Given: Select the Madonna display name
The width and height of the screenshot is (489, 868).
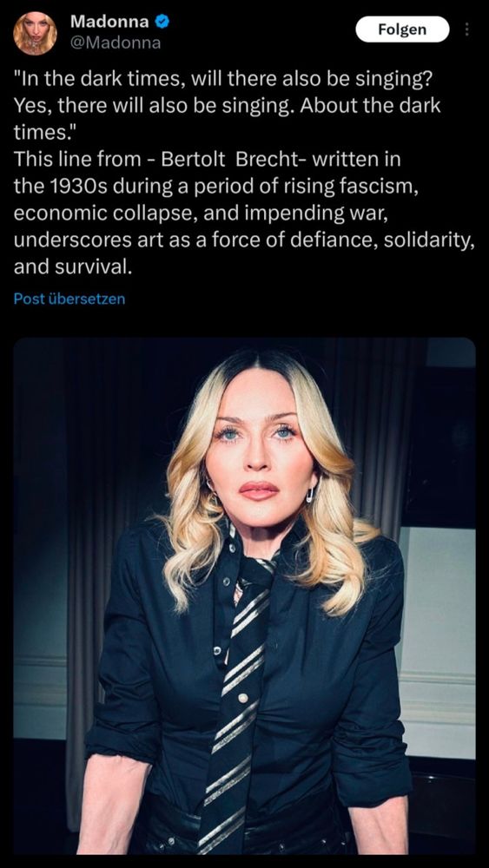Looking at the screenshot, I should click(109, 22).
